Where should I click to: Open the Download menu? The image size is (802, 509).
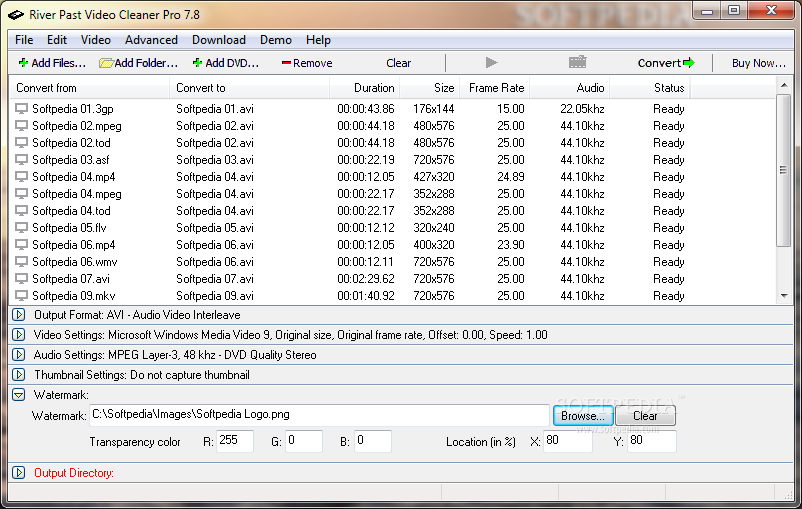[x=219, y=40]
